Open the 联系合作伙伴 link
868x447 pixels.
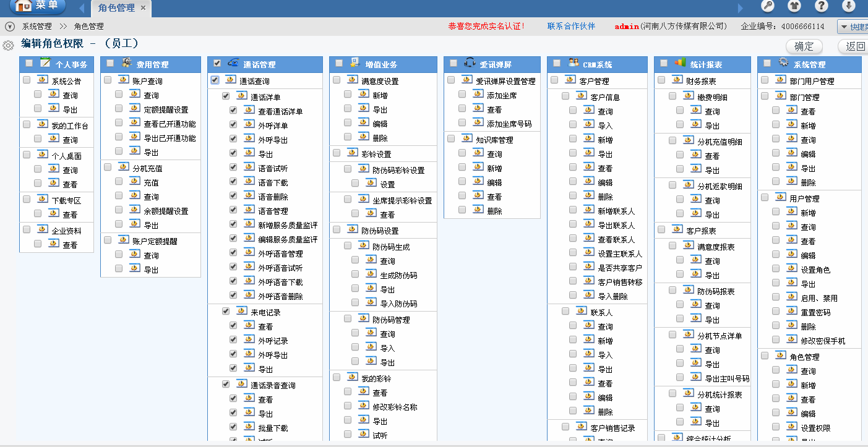(x=571, y=26)
